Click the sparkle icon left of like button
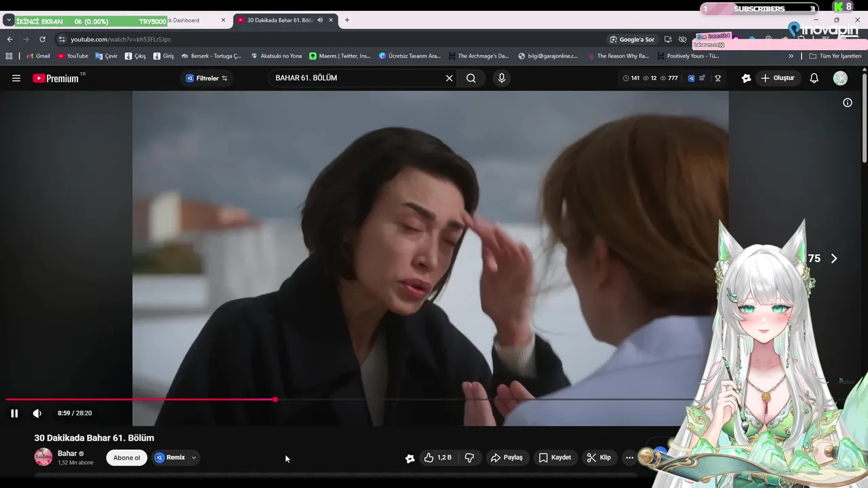This screenshot has width=868, height=488. (410, 458)
